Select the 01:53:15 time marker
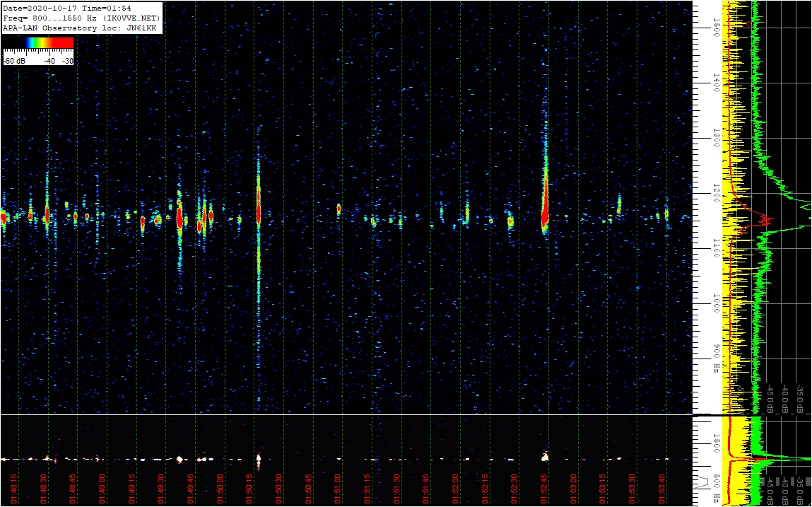Image resolution: width=812 pixels, height=507 pixels. click(x=604, y=490)
